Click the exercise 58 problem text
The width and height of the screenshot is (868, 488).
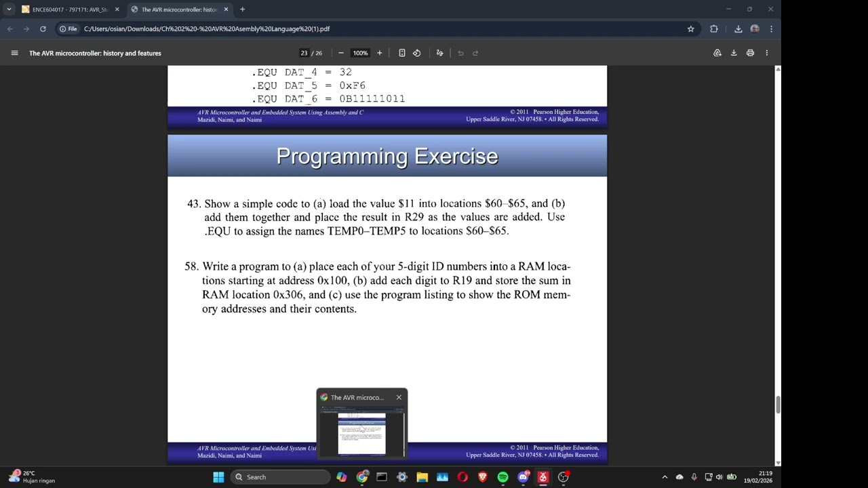pyautogui.click(x=378, y=287)
